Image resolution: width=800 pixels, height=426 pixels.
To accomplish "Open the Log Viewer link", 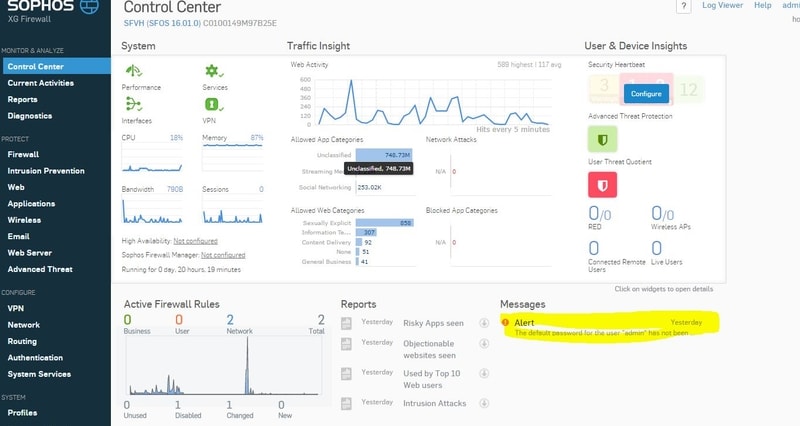I will coord(722,5).
